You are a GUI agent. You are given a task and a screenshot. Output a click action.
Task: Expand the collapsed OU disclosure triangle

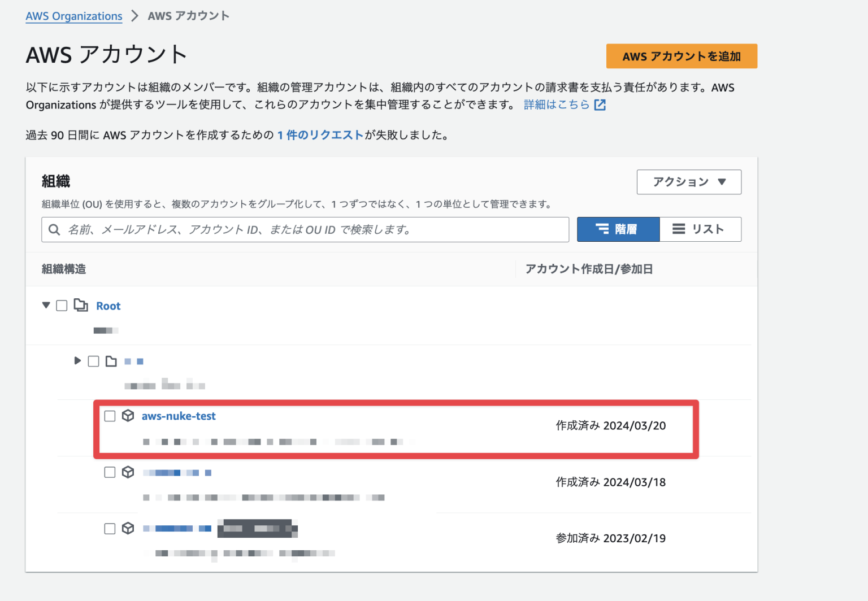pos(77,361)
